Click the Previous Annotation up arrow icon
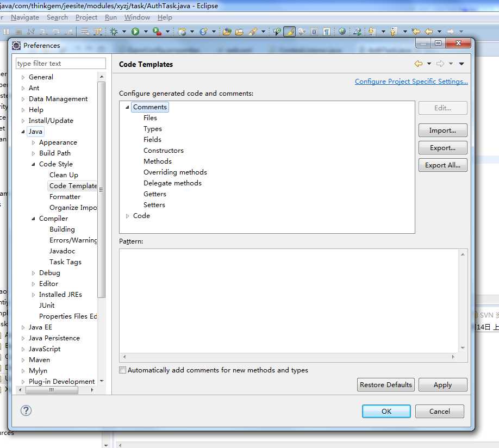The height and width of the screenshot is (448, 499). [x=394, y=31]
